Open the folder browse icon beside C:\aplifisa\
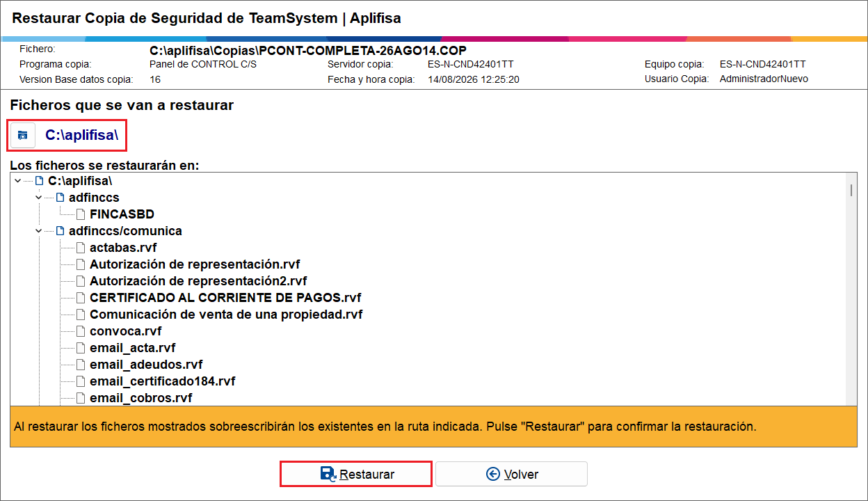This screenshot has height=501, width=868. click(22, 136)
